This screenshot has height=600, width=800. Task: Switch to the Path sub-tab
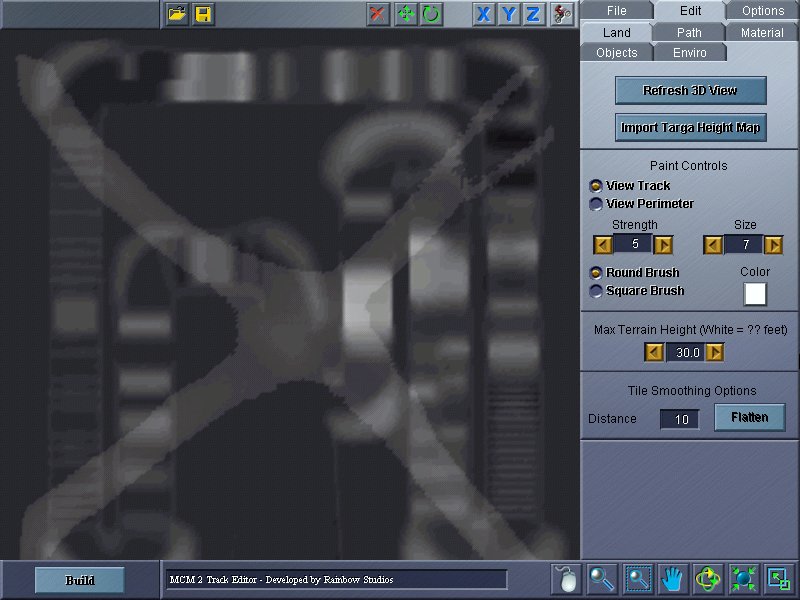point(689,33)
